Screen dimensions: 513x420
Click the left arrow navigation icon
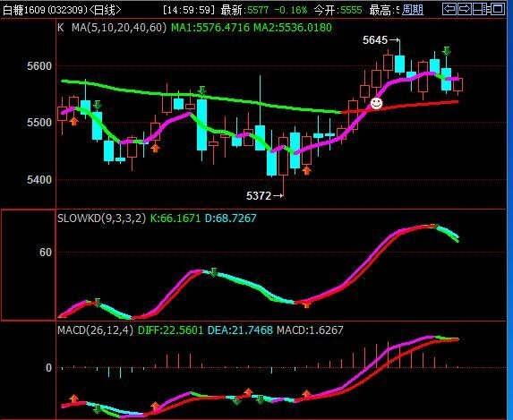coord(449,9)
